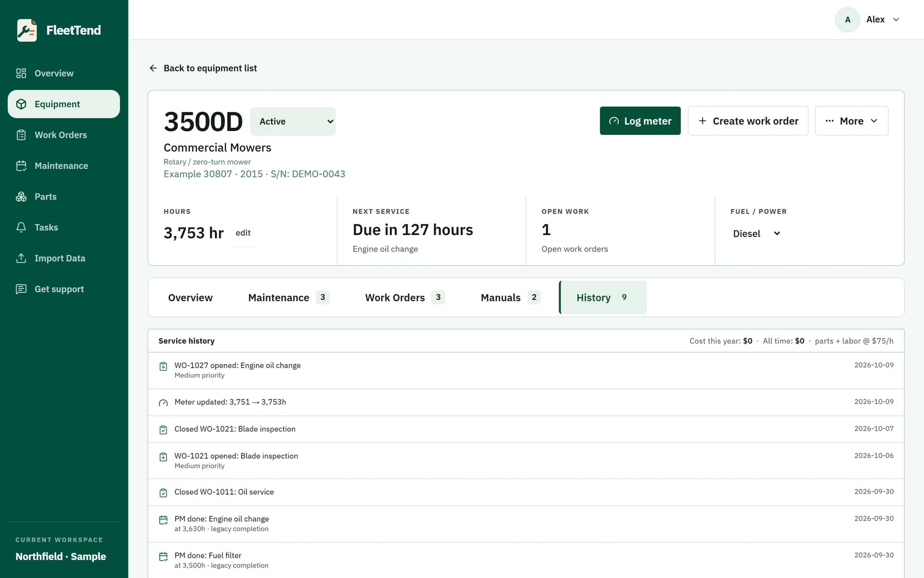
Task: Click the Tasks bell icon in sidebar
Action: [21, 227]
